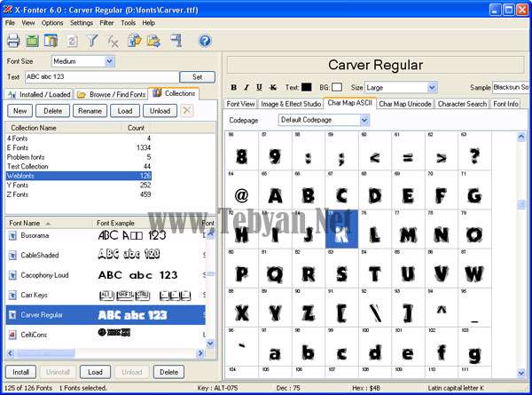Select the lowercase g character cell

[474, 347]
